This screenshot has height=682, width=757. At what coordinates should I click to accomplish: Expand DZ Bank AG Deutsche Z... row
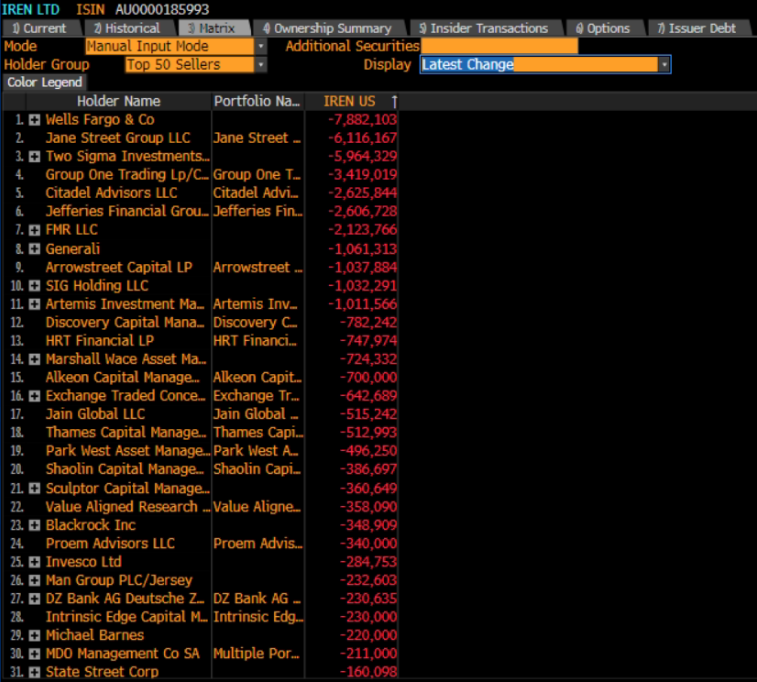pos(34,598)
